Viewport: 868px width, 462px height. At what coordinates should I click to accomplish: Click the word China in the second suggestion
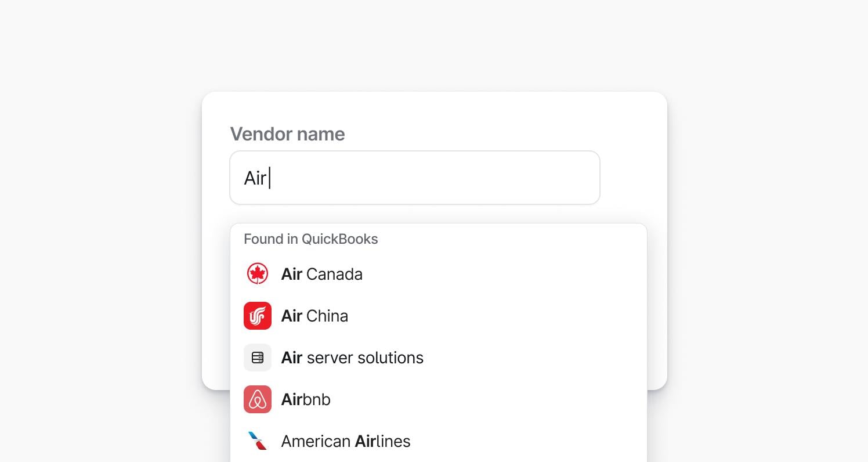pos(327,316)
